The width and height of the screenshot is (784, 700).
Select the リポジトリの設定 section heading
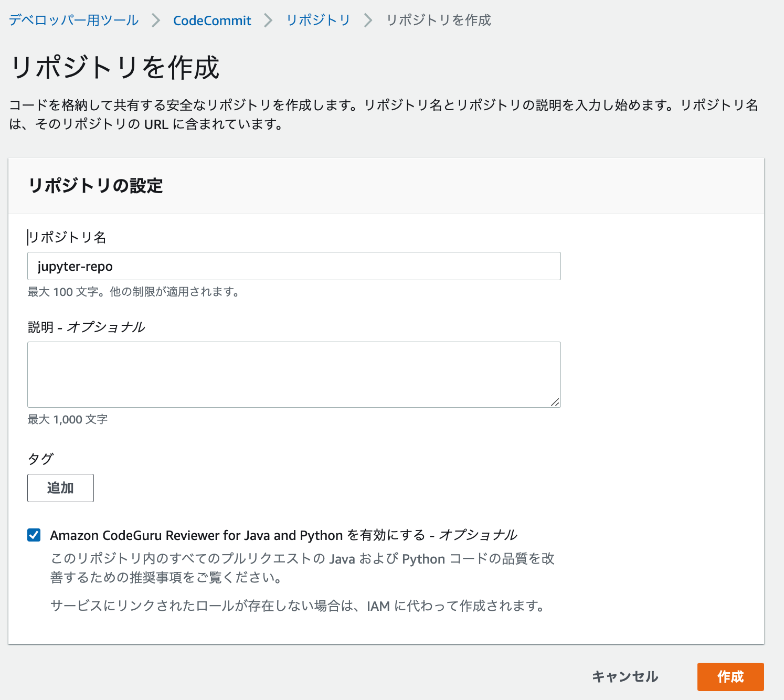pyautogui.click(x=96, y=186)
